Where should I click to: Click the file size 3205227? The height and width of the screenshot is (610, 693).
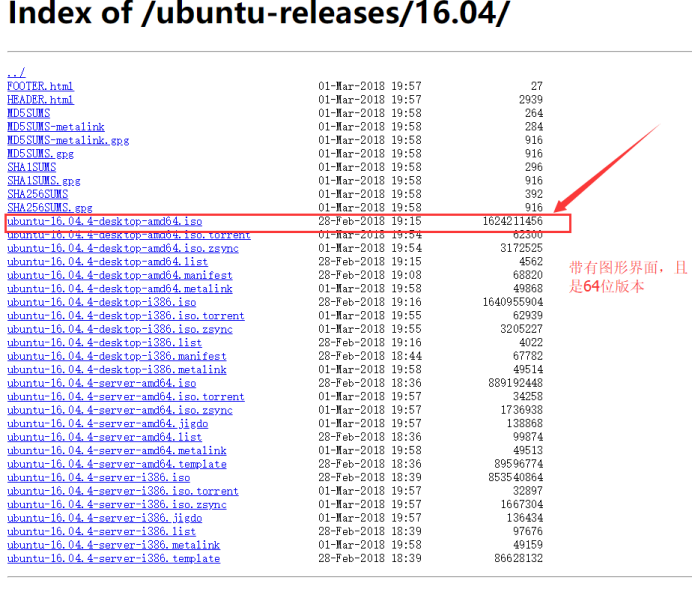click(x=522, y=329)
